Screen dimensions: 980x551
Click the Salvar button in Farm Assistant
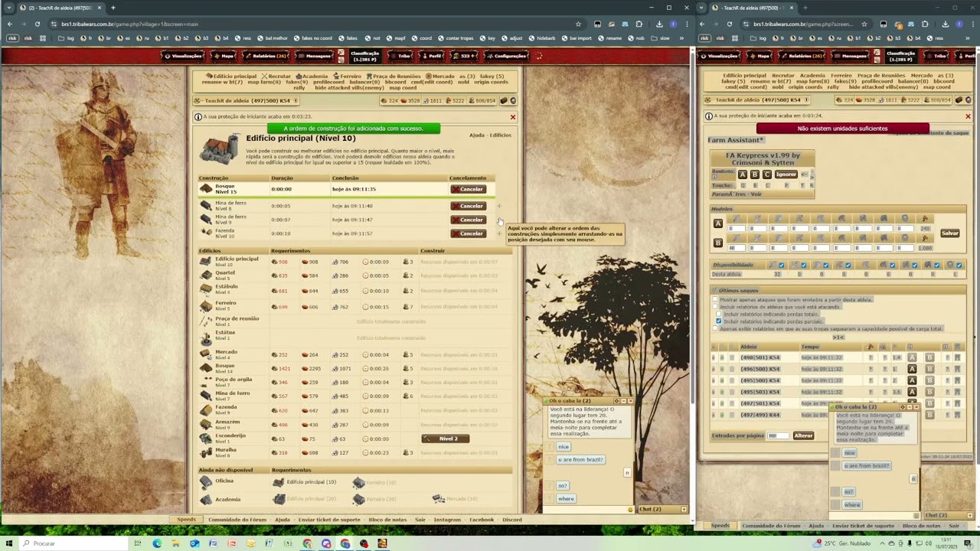(949, 233)
